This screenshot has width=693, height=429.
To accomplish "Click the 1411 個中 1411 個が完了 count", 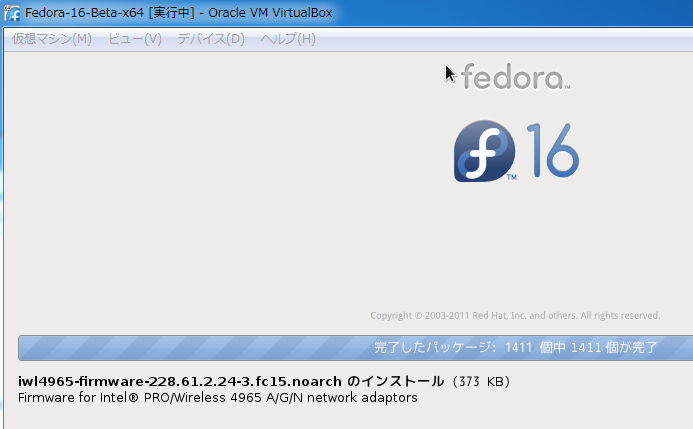I will tap(581, 347).
